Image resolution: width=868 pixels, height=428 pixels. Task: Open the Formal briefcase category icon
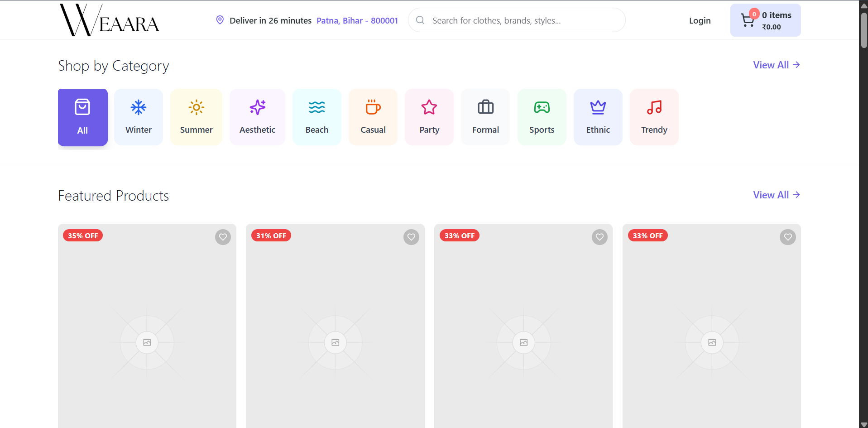pos(485,107)
